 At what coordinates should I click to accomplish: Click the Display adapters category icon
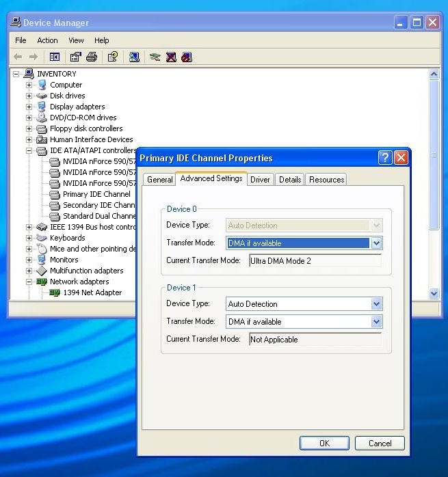pyautogui.click(x=42, y=107)
